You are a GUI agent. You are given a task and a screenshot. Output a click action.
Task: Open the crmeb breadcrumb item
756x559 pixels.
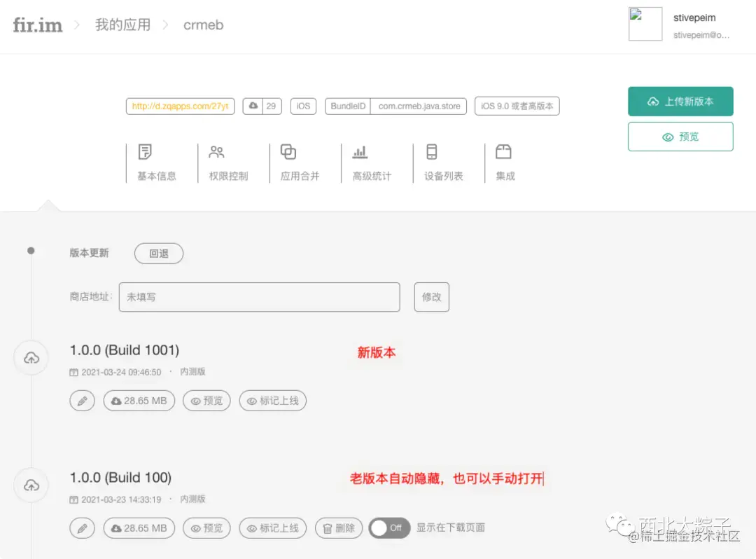(x=204, y=25)
